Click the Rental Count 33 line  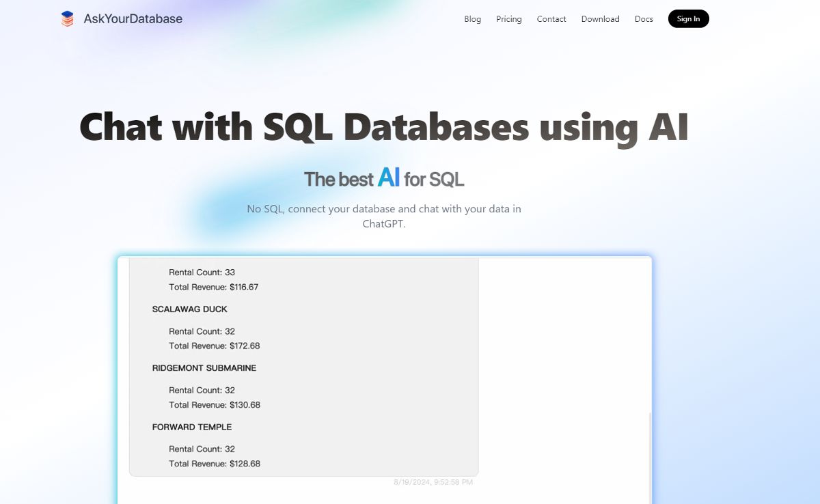(201, 272)
